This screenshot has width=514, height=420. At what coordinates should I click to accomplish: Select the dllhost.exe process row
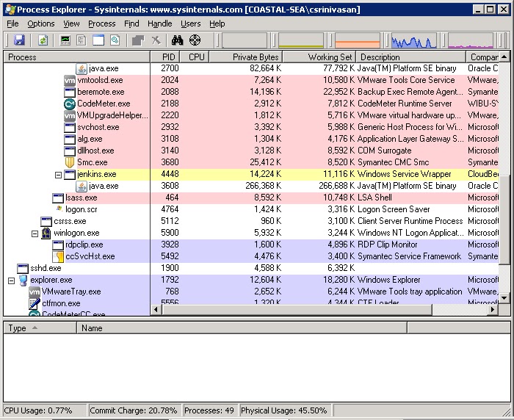pyautogui.click(x=251, y=151)
